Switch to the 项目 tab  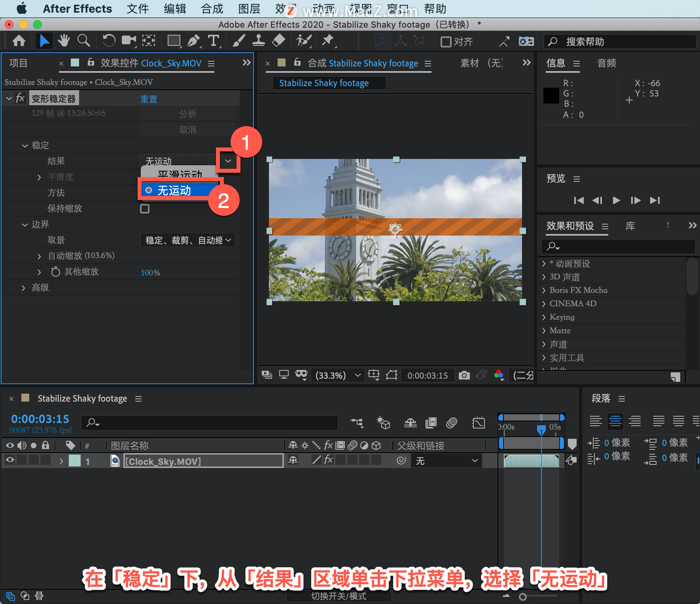[18, 63]
